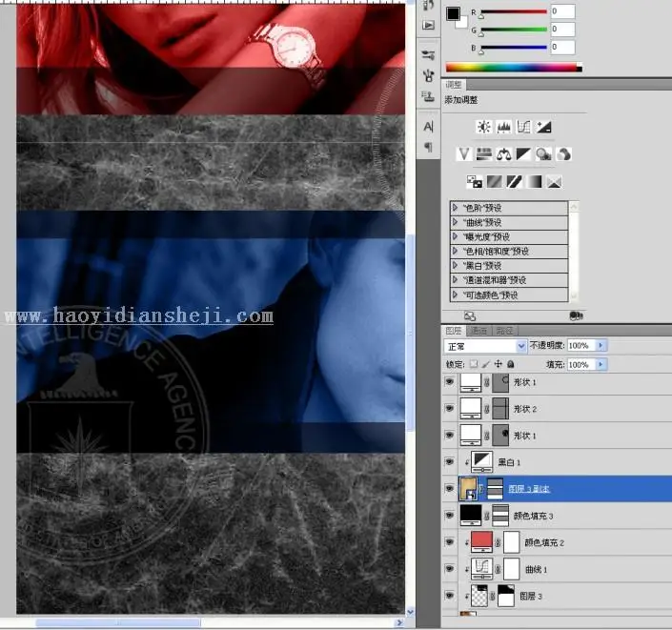
Task: Add a Curves adjustment layer
Action: (523, 127)
